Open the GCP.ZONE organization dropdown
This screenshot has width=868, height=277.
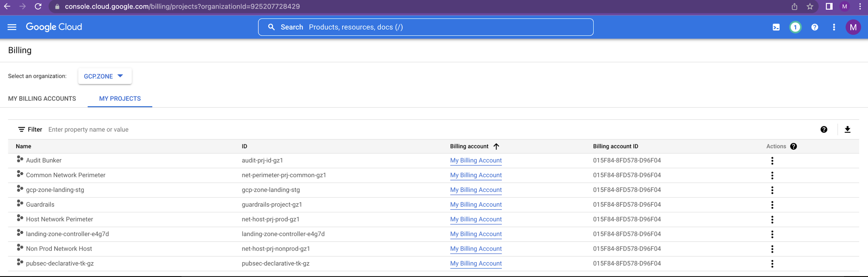[105, 76]
